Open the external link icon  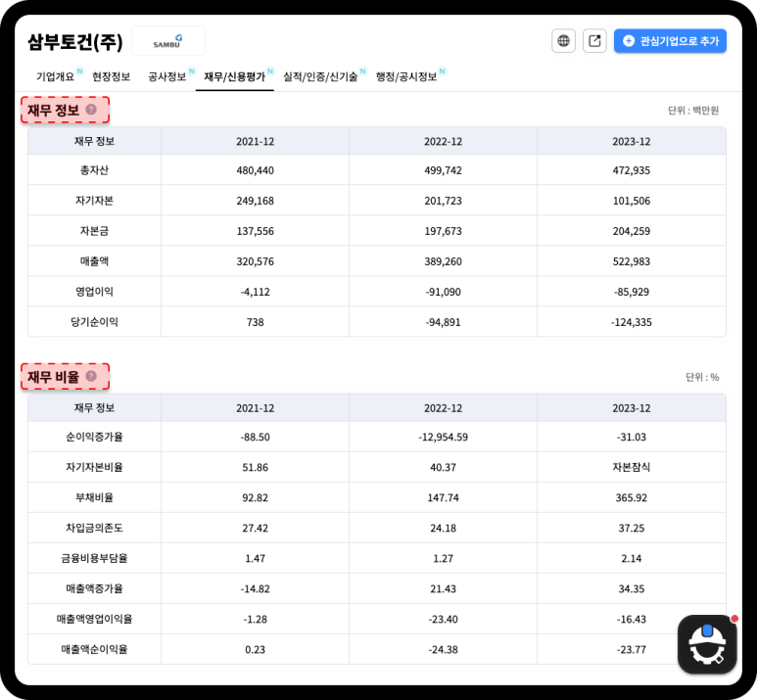pos(594,40)
